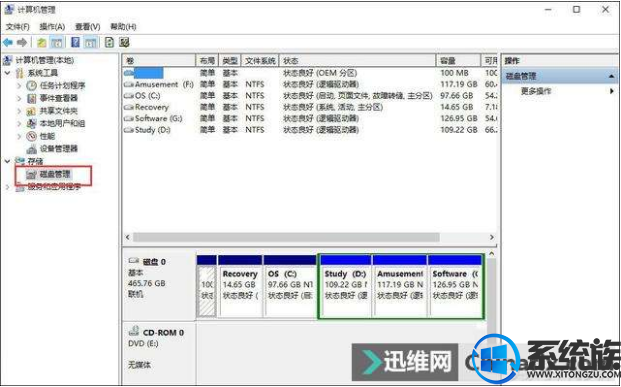Minimize the 计算机管理 window

pyautogui.click(x=548, y=9)
